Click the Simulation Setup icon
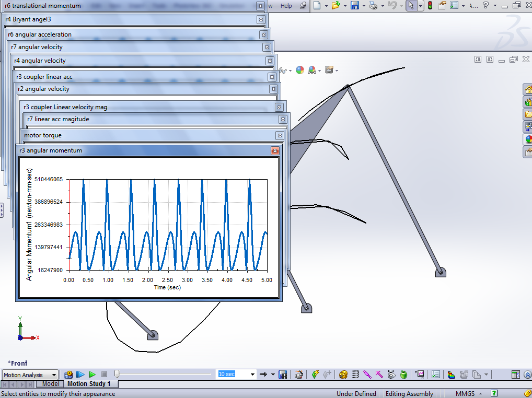532x398 pixels. [451, 374]
